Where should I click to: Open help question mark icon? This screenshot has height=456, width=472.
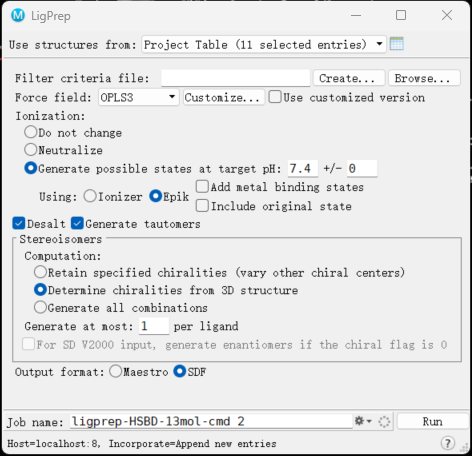coord(448,443)
